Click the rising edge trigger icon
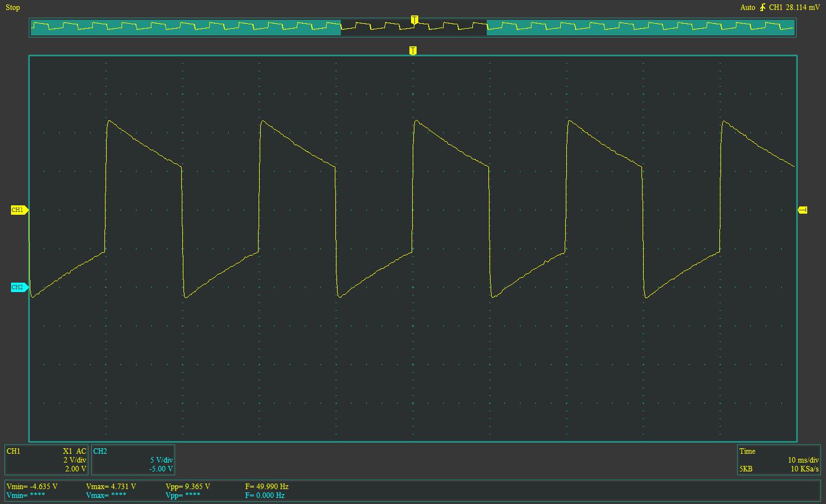This screenshot has height=504, width=826. (x=762, y=7)
